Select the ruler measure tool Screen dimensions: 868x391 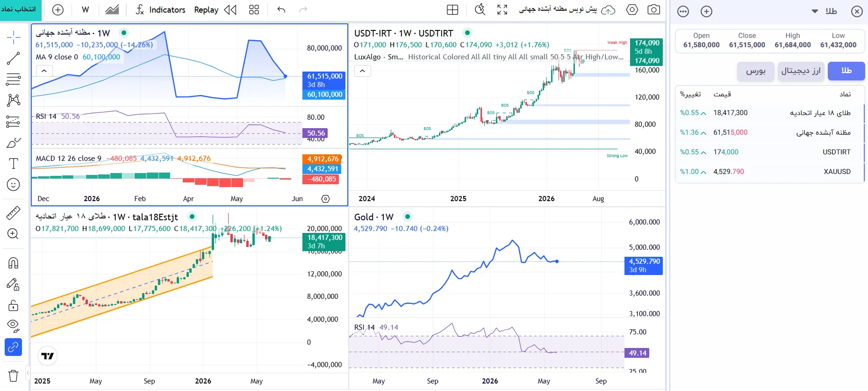pyautogui.click(x=13, y=213)
